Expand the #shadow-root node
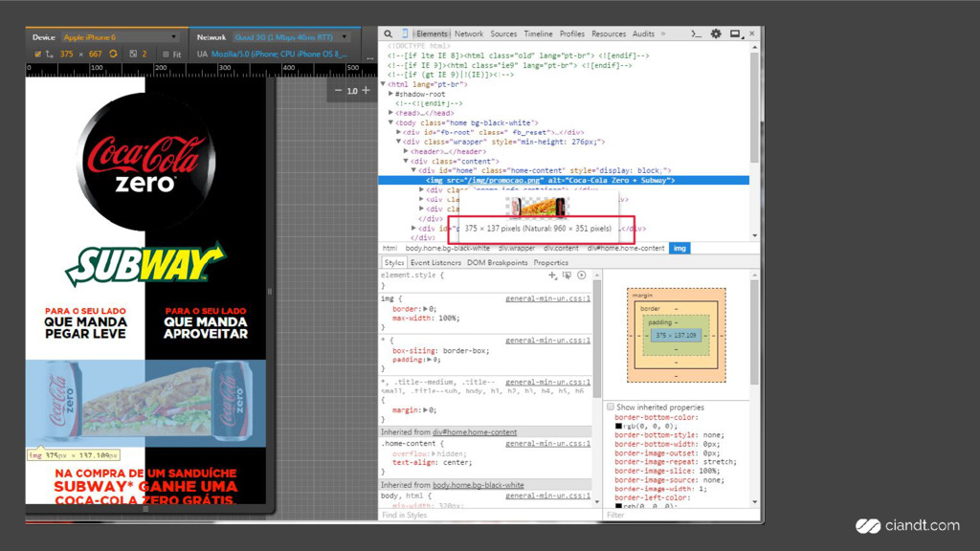This screenshot has width=980, height=551. click(x=390, y=94)
